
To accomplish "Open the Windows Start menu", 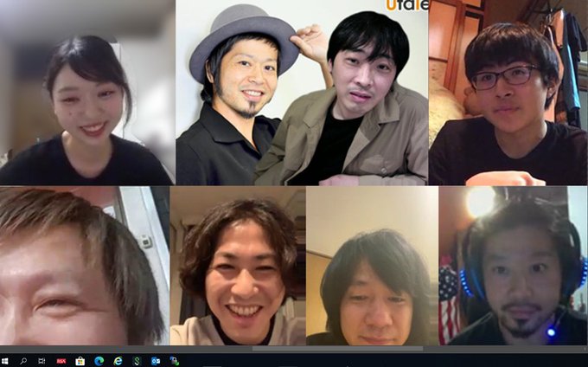I will tap(5, 361).
